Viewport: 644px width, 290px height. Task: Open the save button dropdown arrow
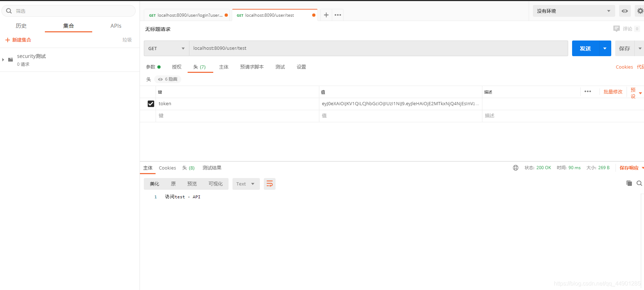[640, 48]
